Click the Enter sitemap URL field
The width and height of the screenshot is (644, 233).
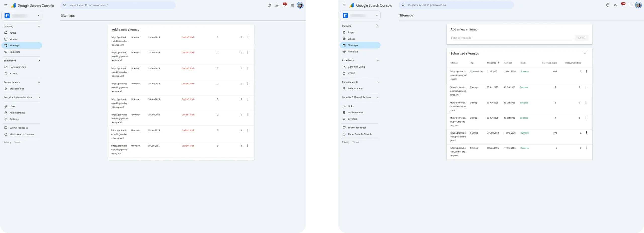point(511,38)
